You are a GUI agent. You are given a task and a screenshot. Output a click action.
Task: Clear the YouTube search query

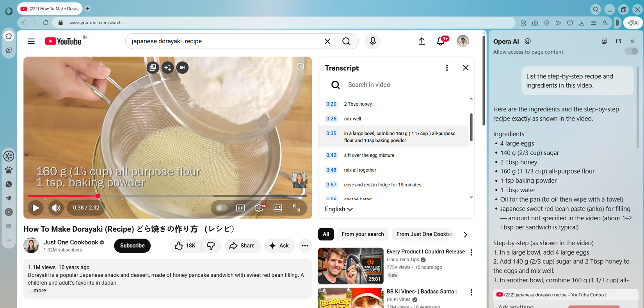pyautogui.click(x=327, y=41)
